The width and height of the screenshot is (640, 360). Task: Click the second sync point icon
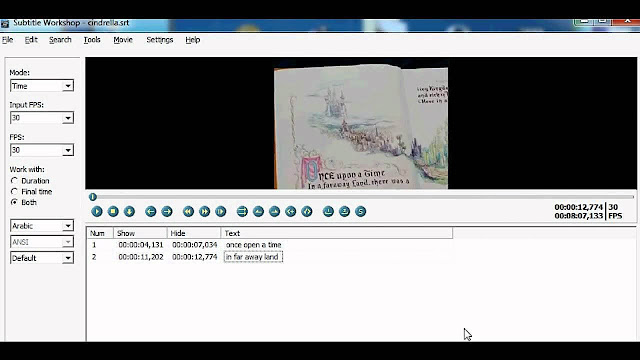pyautogui.click(x=344, y=211)
